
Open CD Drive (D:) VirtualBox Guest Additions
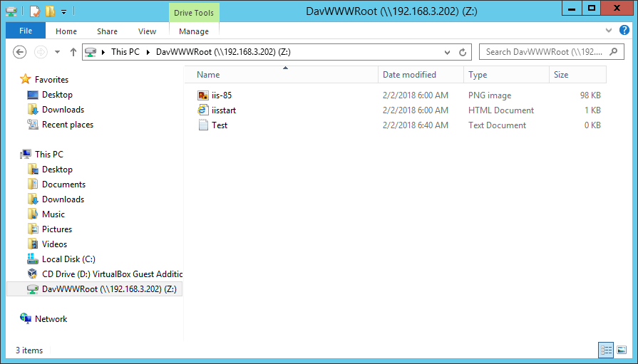[x=113, y=274]
